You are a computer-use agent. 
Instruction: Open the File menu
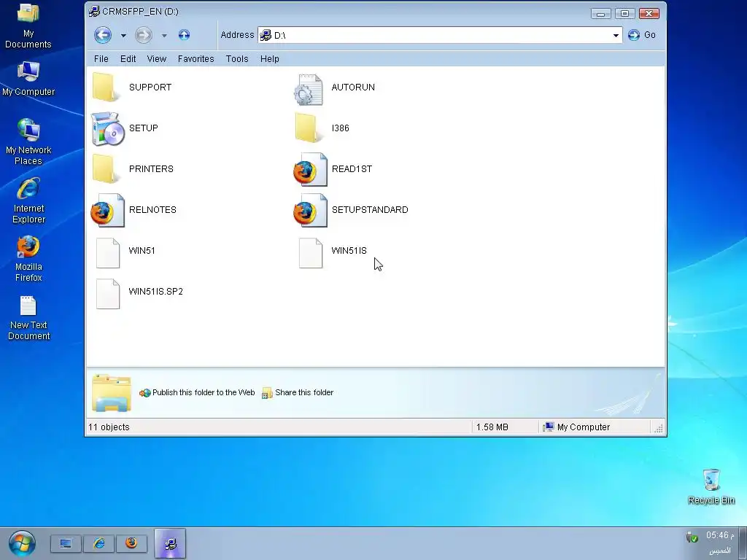(101, 58)
